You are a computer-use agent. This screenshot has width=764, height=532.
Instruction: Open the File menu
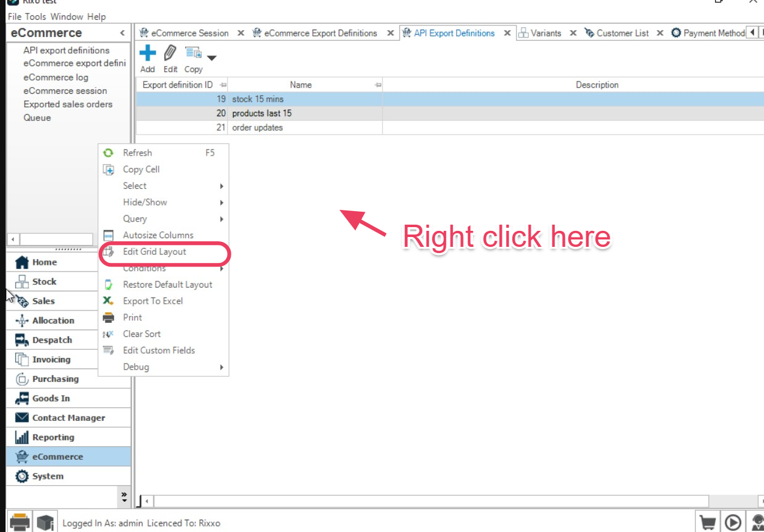pyautogui.click(x=14, y=17)
